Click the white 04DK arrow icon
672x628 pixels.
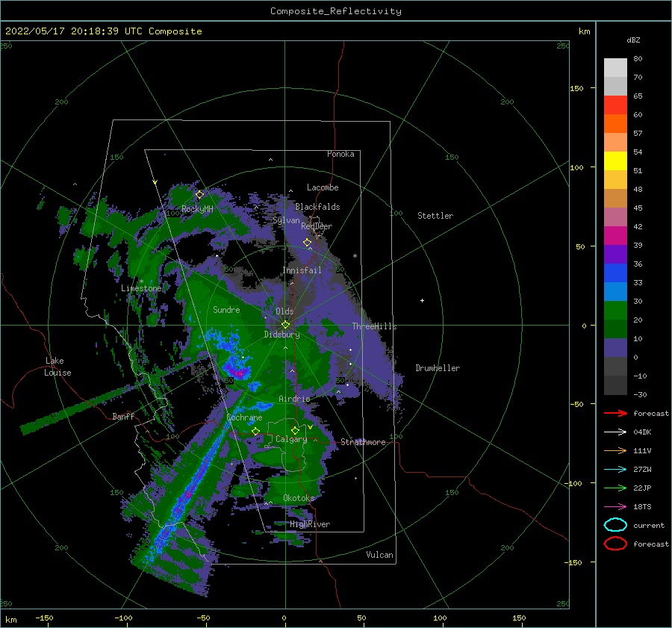point(615,432)
